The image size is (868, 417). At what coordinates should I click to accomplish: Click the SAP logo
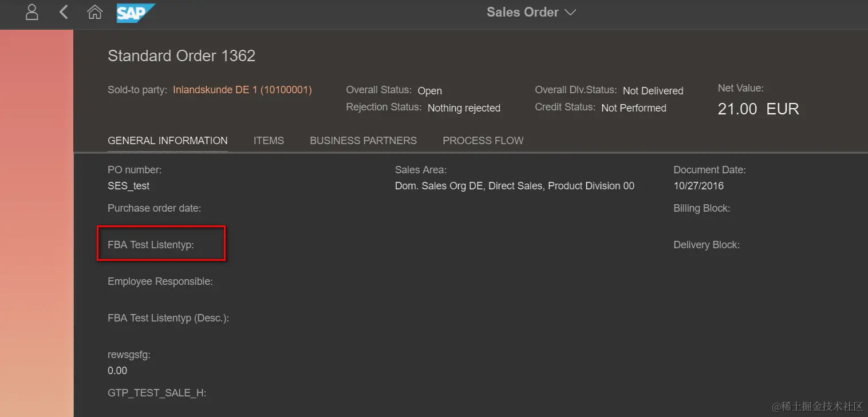[x=135, y=13]
